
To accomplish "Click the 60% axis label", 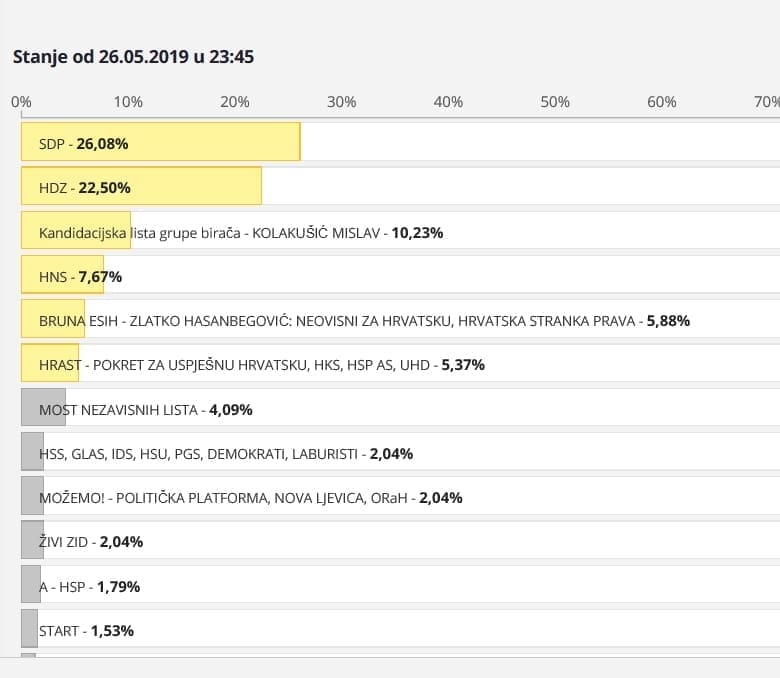I will coord(662,102).
